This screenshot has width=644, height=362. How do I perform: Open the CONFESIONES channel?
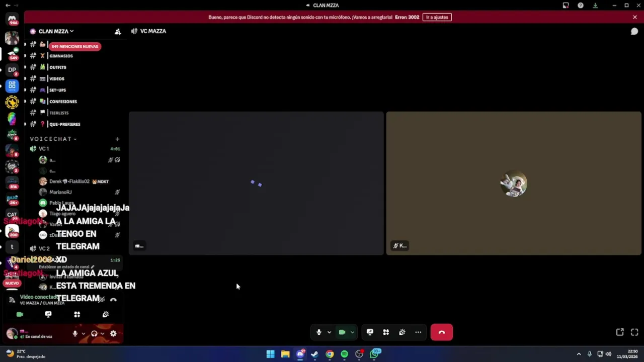[63, 102]
